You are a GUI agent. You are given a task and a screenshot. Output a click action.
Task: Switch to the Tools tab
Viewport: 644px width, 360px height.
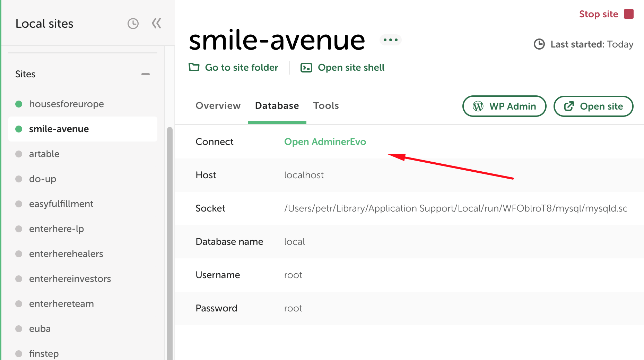pos(326,106)
